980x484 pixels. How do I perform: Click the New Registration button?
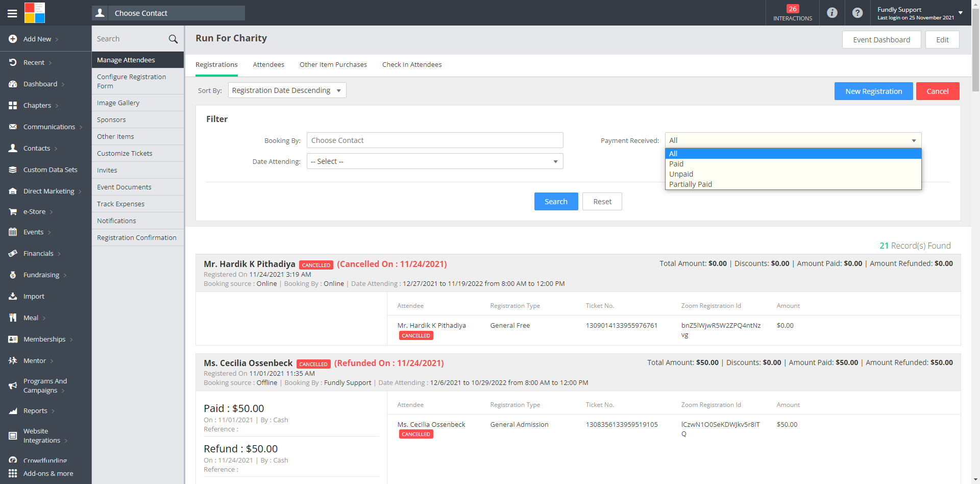pyautogui.click(x=873, y=91)
